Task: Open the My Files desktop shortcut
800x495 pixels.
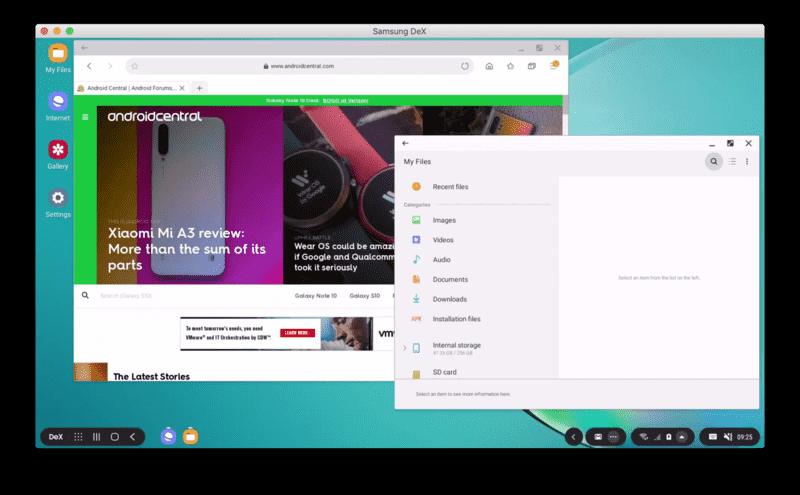Action: pyautogui.click(x=58, y=58)
